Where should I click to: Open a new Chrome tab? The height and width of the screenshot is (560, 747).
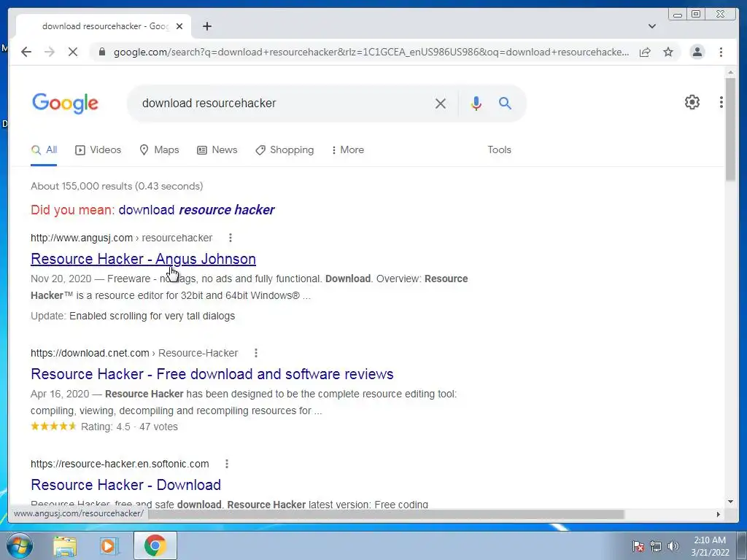206,26
